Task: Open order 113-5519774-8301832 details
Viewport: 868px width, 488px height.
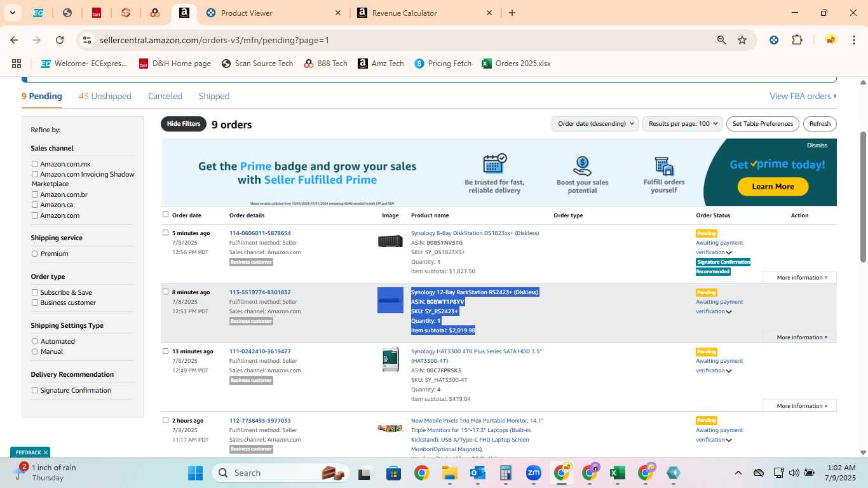Action: click(260, 292)
